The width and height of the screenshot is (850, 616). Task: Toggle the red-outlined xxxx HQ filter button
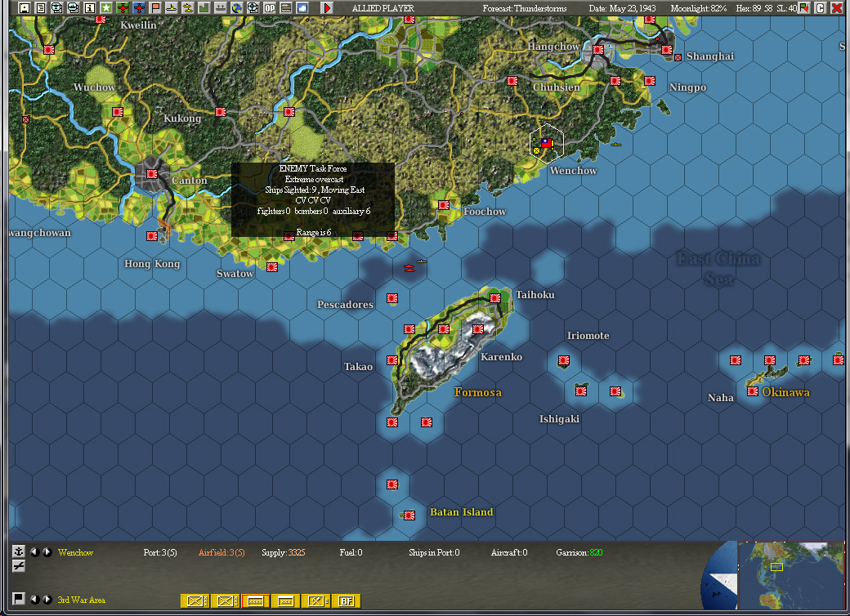click(x=255, y=600)
